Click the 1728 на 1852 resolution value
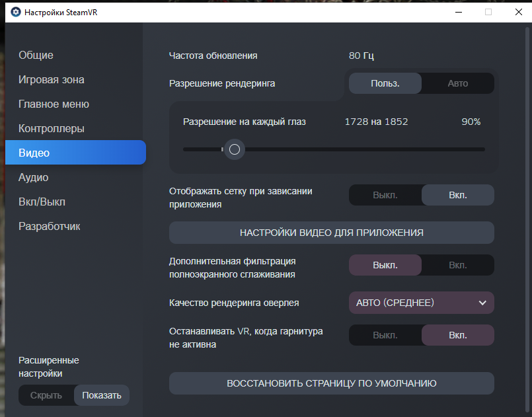 pos(376,122)
